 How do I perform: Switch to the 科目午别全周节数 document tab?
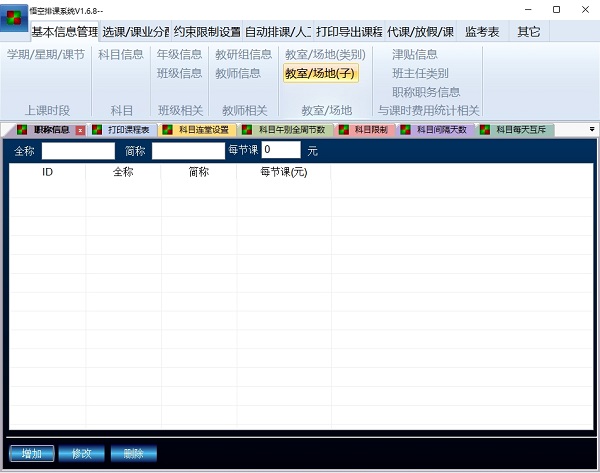pos(292,130)
